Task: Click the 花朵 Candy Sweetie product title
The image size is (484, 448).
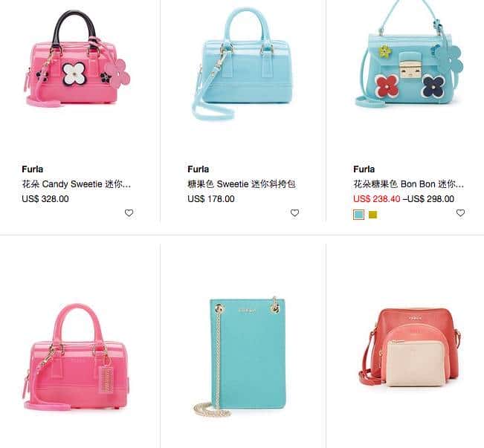Action: (77, 184)
